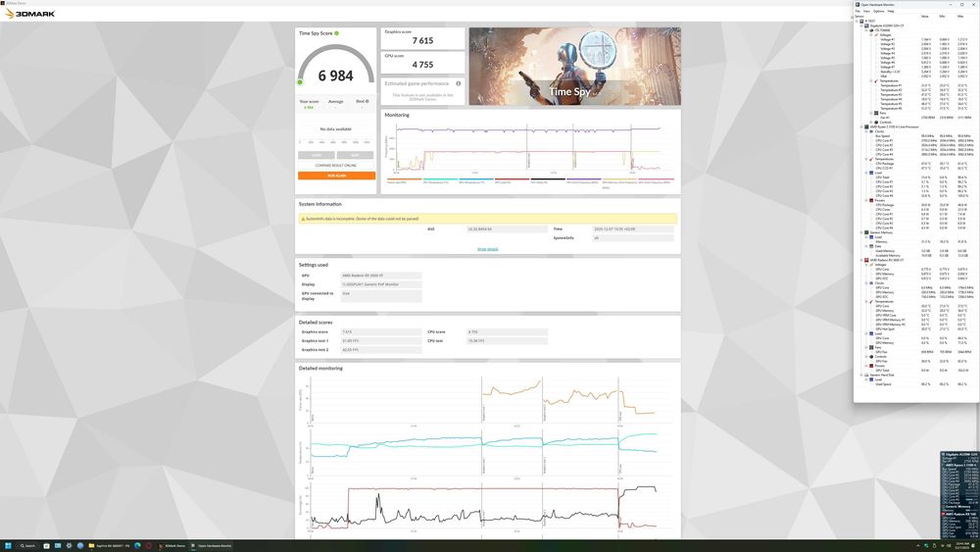The width and height of the screenshot is (980, 552).
Task: Click the AMD Radeon RX 5600 XT field in Settings used
Action: point(380,276)
